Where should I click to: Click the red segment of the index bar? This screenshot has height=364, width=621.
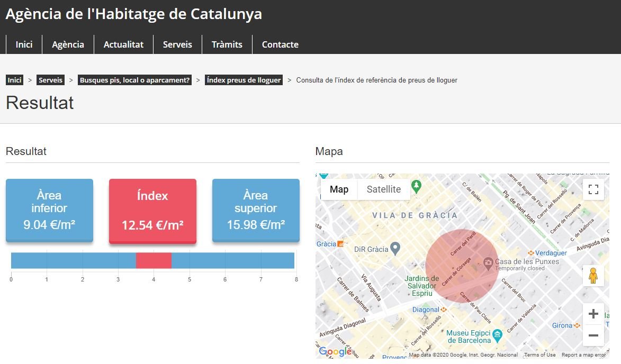coord(154,260)
